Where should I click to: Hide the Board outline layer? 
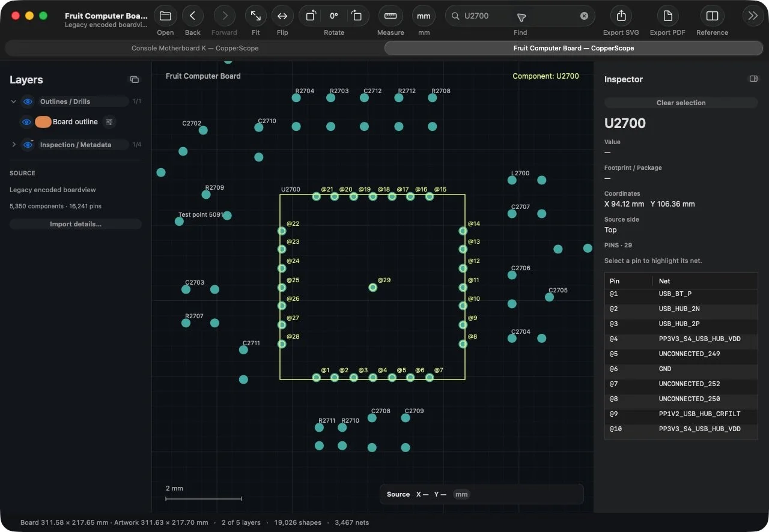(26, 122)
